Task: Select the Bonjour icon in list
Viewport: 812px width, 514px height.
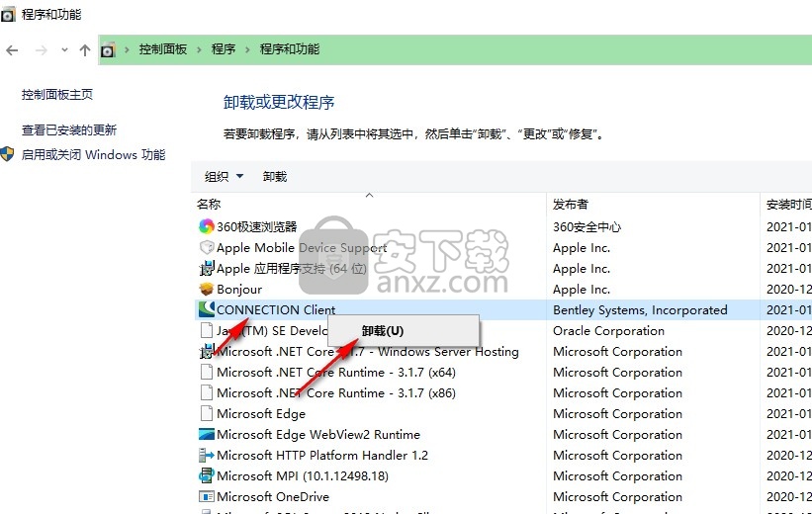Action: point(207,290)
